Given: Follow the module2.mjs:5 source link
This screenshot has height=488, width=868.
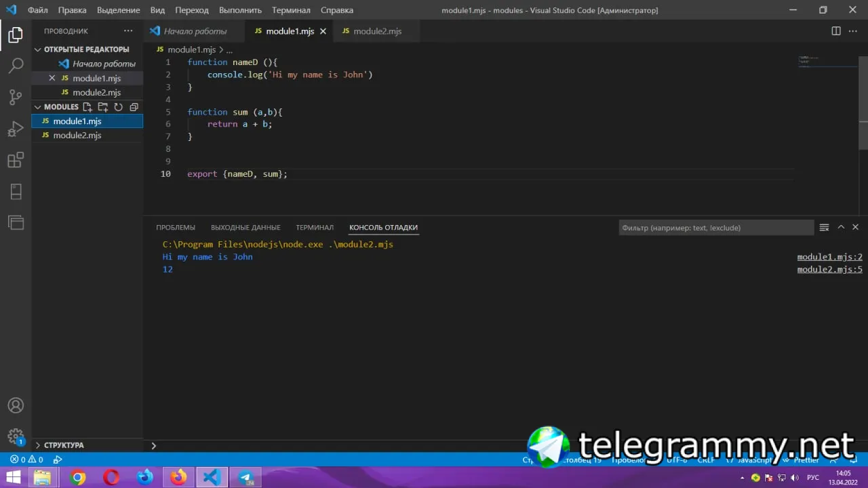Looking at the screenshot, I should [x=829, y=270].
